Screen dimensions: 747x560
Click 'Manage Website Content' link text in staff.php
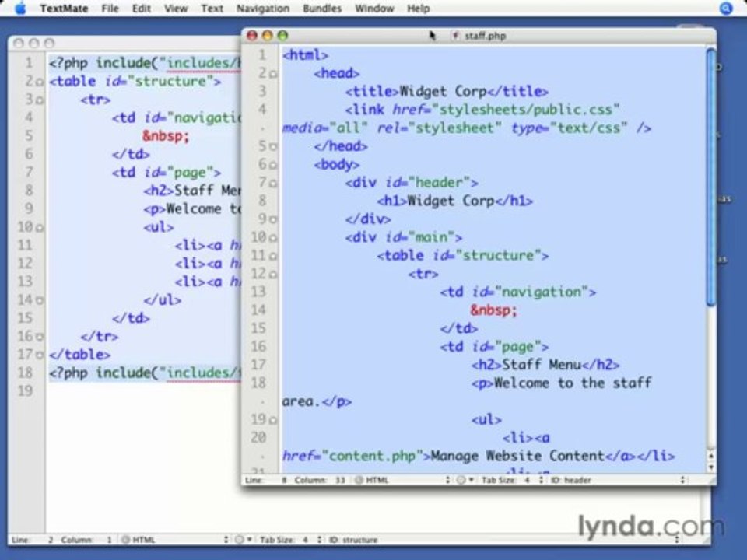coord(517,457)
